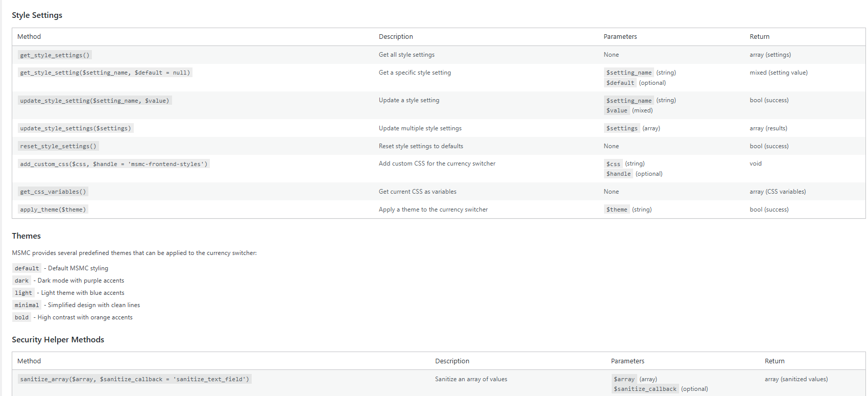Click the $sanitize_callback parameter code

coord(645,389)
